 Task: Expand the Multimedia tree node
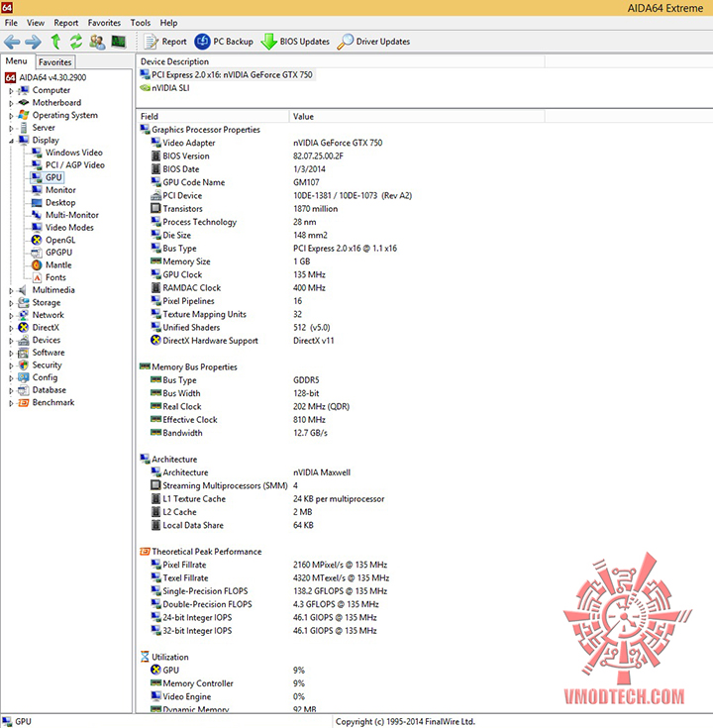pyautogui.click(x=11, y=291)
